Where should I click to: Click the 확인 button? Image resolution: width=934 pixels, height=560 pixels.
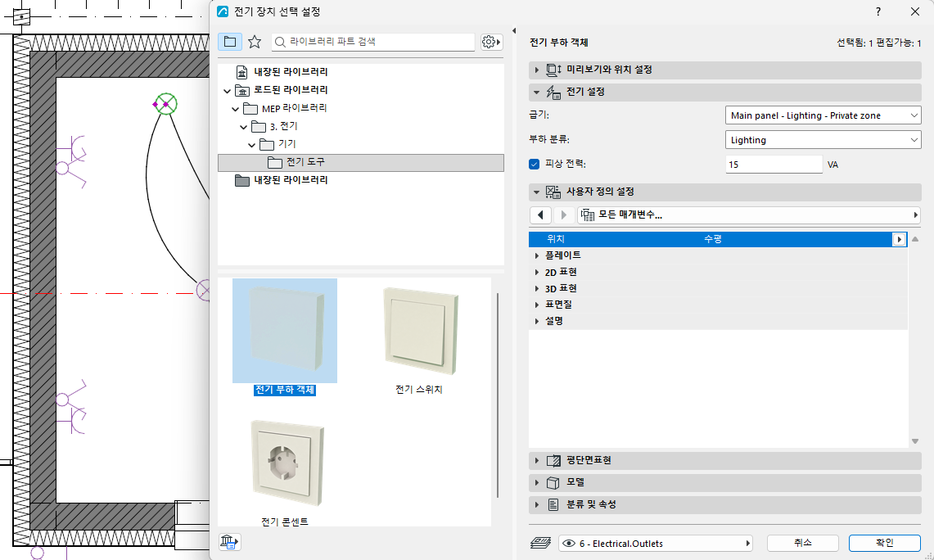point(885,544)
